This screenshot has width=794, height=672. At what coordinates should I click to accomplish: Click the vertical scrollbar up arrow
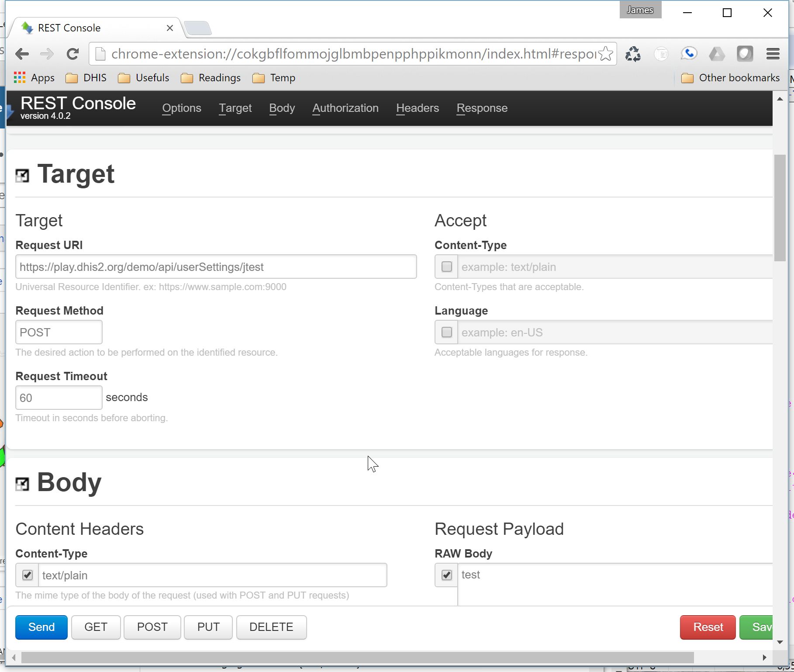pyautogui.click(x=780, y=99)
